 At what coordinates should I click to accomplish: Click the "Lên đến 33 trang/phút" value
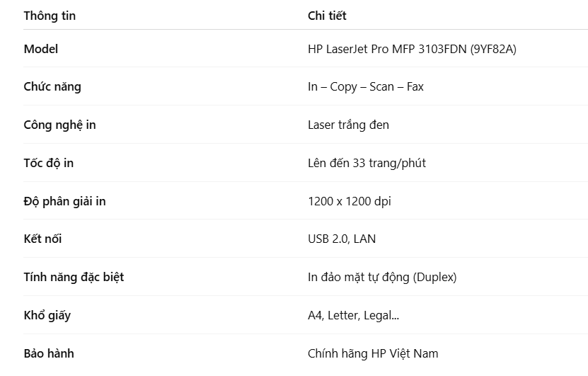point(367,163)
